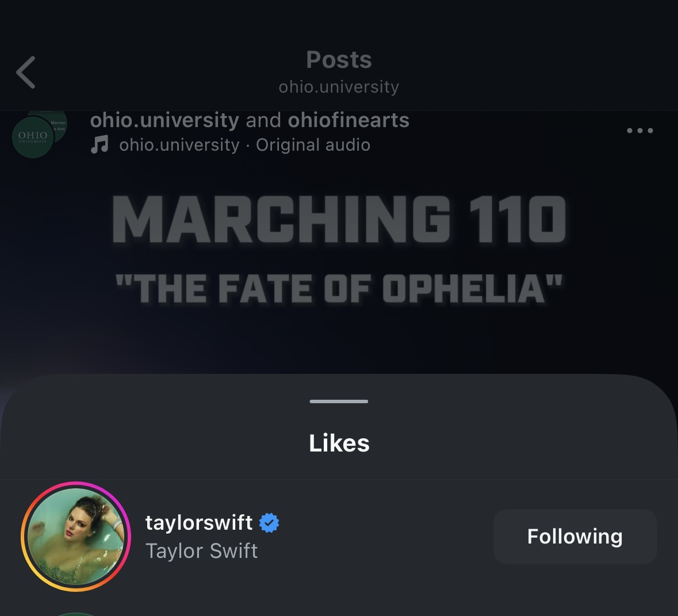Tap Taylor Swift's story ring avatar
Screen dimensions: 678x616
click(75, 536)
